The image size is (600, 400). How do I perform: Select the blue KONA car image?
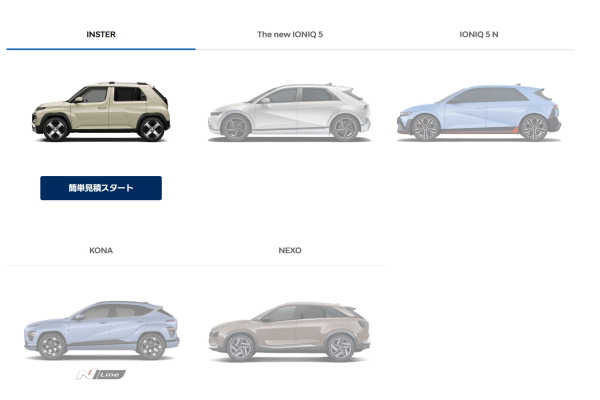click(102, 330)
